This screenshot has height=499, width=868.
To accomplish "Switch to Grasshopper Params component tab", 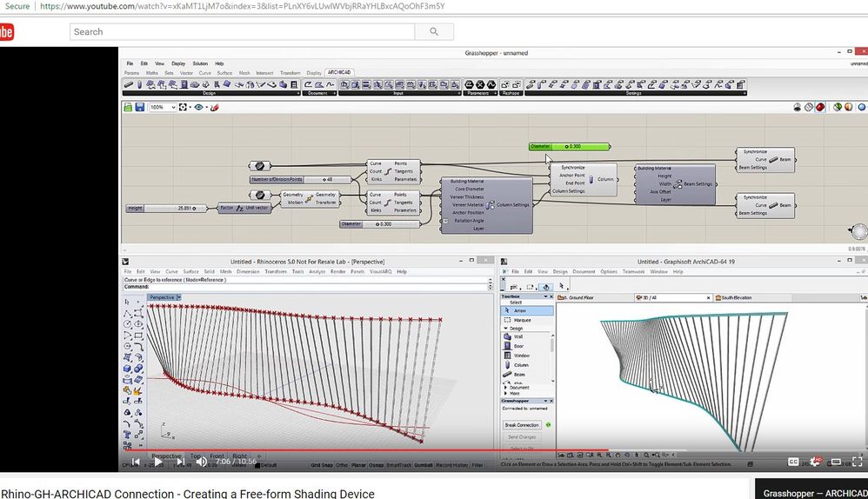I will [x=131, y=73].
